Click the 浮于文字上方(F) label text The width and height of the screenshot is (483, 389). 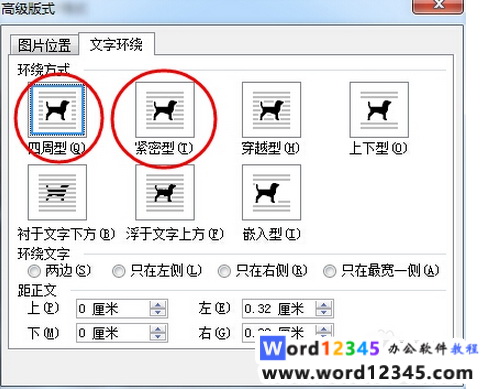pos(175,234)
